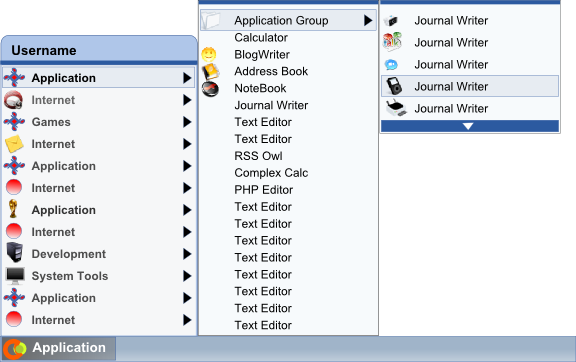This screenshot has height=362, width=576.
Task: Expand the Games submenu arrow
Action: (187, 122)
